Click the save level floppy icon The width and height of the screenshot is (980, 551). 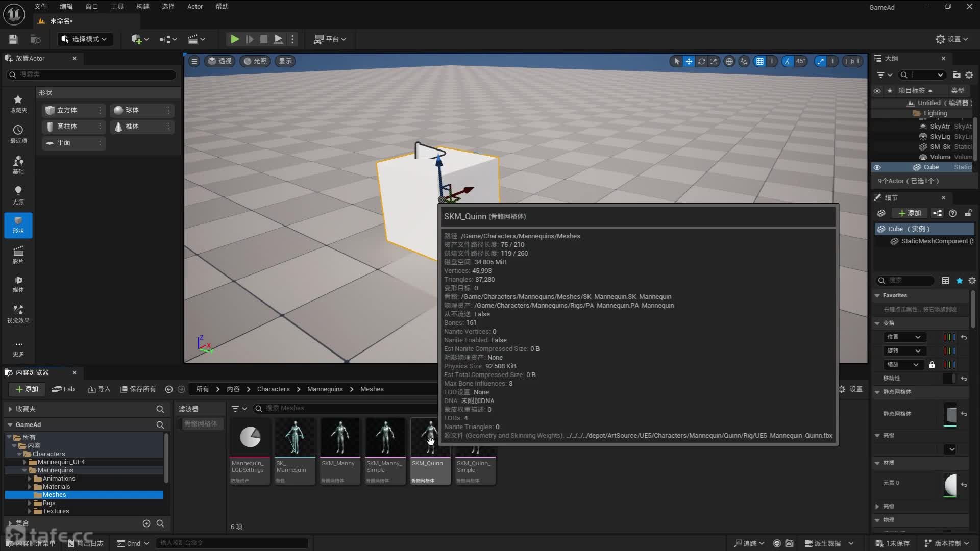(x=13, y=39)
